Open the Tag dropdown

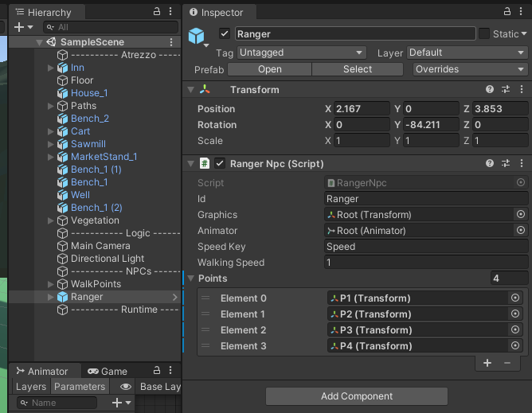(x=301, y=53)
